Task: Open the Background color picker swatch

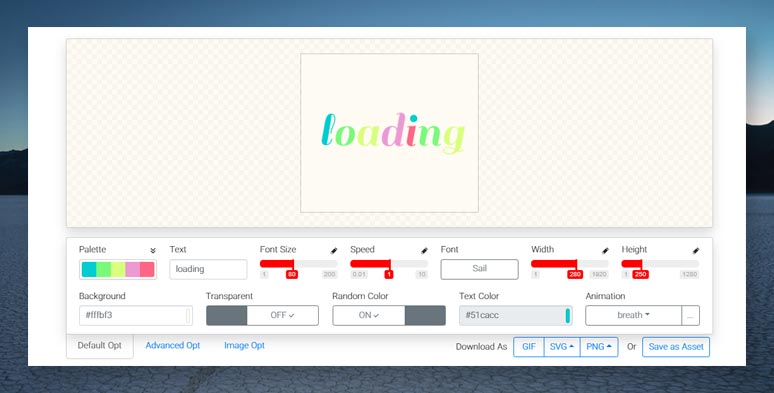Action: (x=188, y=315)
